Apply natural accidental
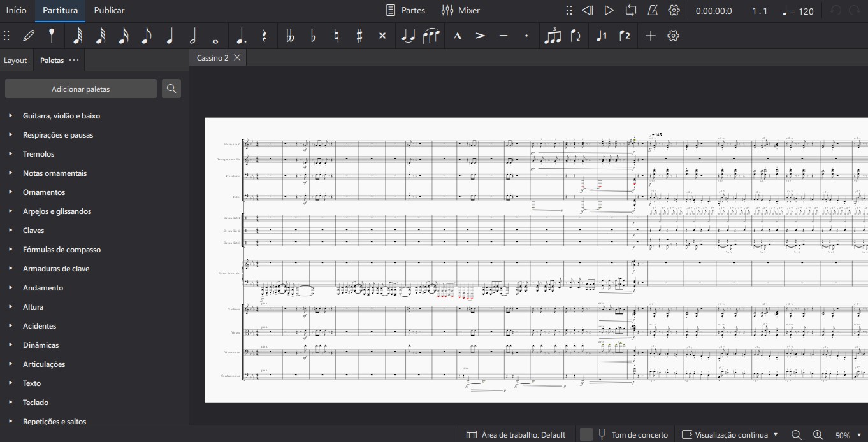This screenshot has width=868, height=442. [x=336, y=36]
